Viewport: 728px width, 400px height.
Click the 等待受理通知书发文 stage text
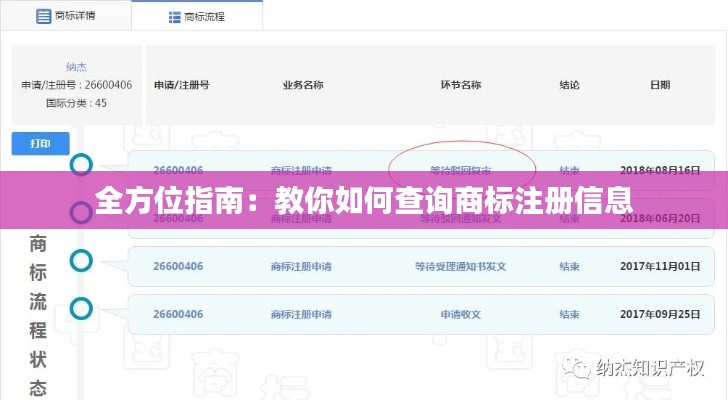click(x=461, y=266)
